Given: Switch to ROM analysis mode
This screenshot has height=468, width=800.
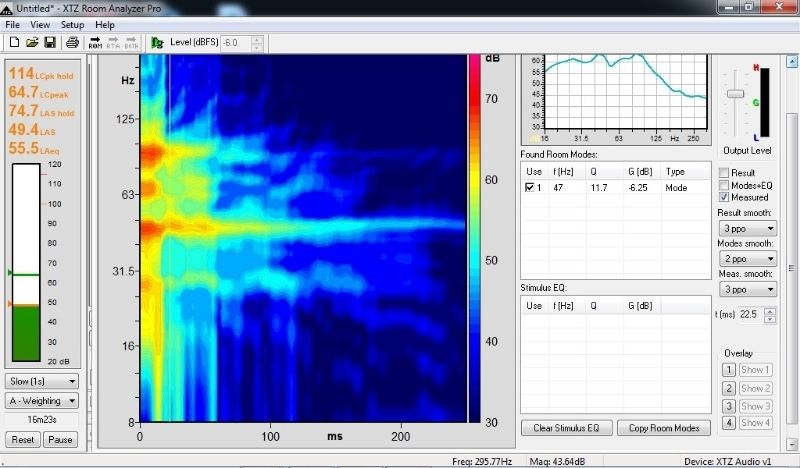Looking at the screenshot, I should 95,42.
